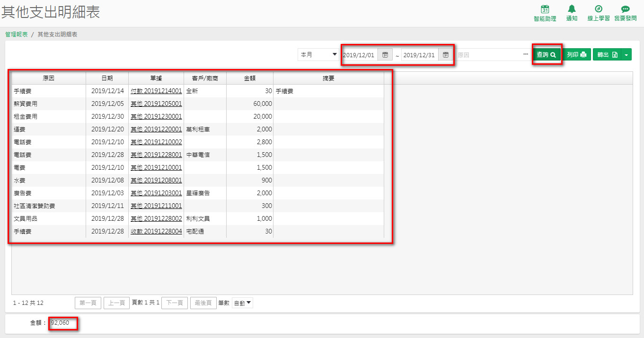Click amount cell 2,800
644x338 pixels.
click(250, 142)
